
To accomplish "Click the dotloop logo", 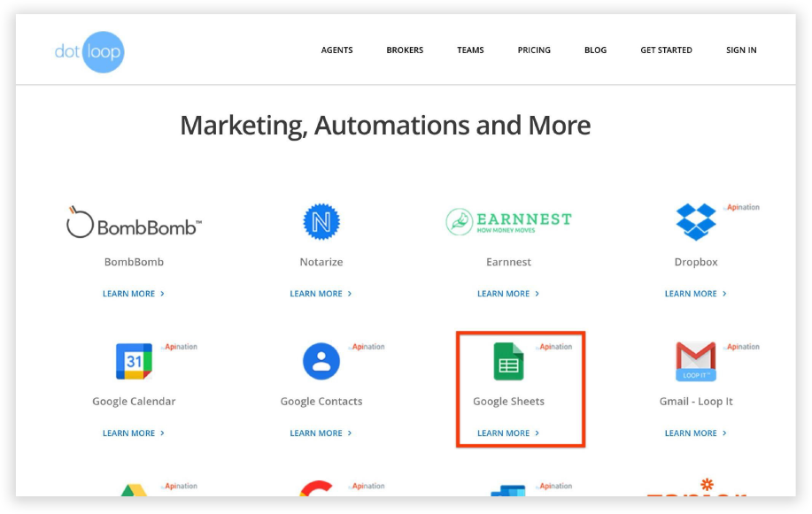I will point(89,52).
